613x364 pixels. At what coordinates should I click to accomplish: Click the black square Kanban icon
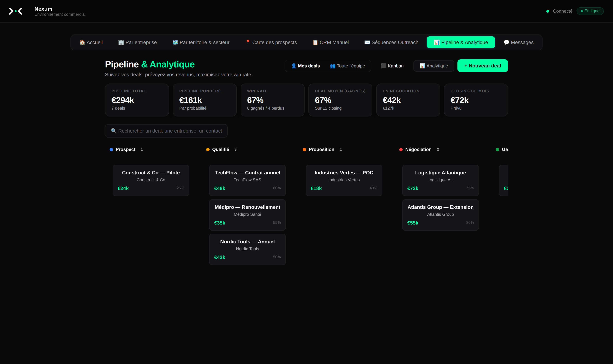384,66
